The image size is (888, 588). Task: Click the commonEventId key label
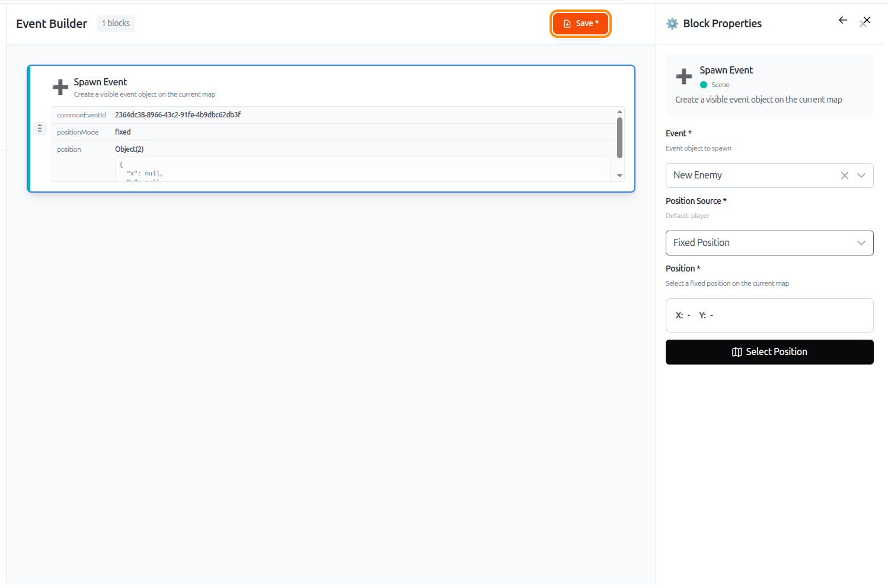[x=81, y=115]
